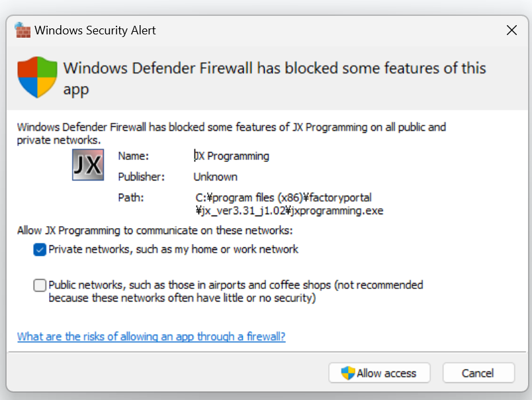Enable the Public networks checkbox
The image size is (532, 400).
point(40,285)
